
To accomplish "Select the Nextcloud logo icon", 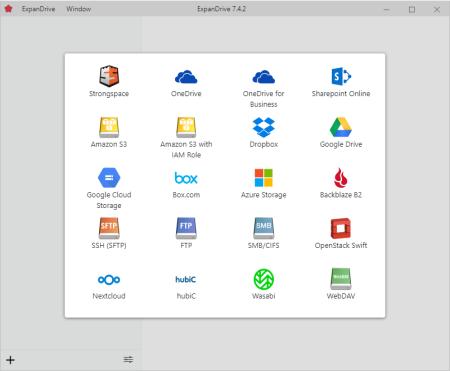I will click(x=109, y=279).
